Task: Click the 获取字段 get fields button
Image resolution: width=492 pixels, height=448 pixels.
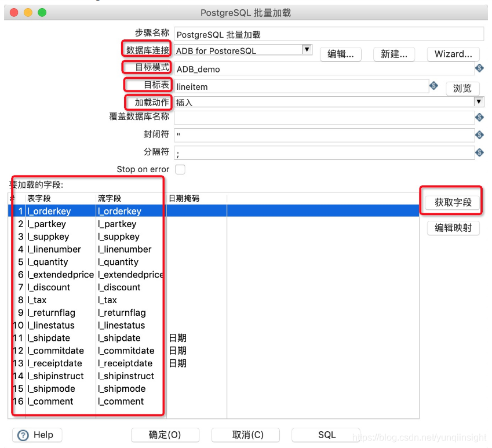Action: pyautogui.click(x=453, y=202)
